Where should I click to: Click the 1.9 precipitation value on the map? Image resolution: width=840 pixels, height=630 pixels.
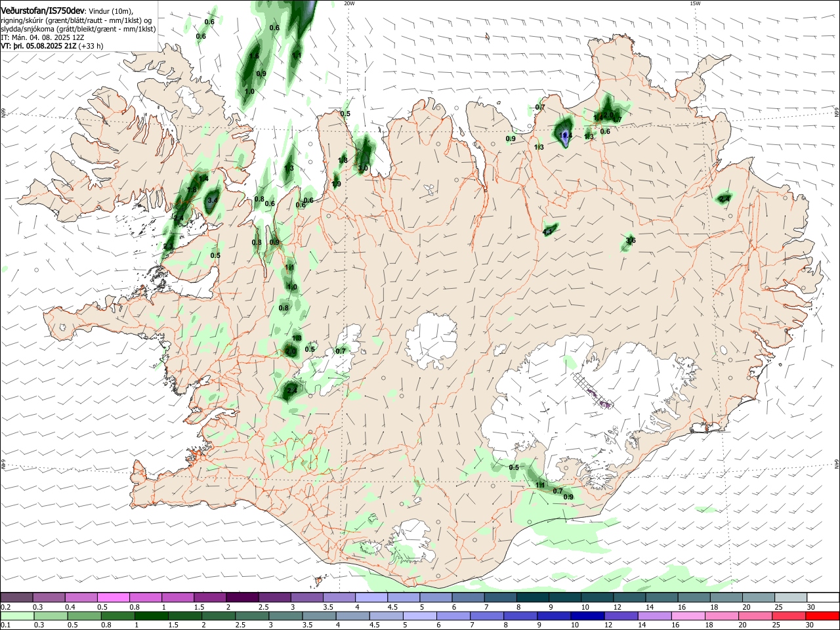point(336,184)
